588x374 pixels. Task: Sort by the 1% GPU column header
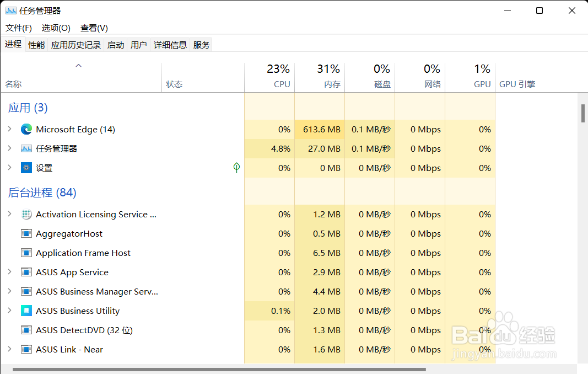point(471,77)
